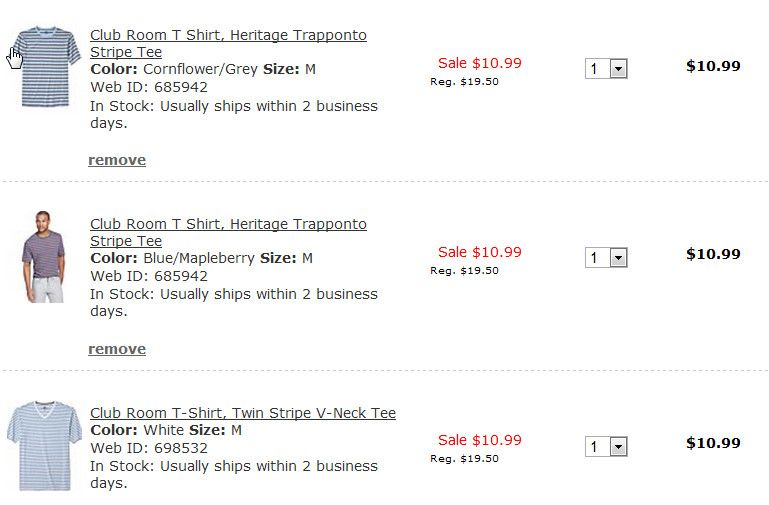The width and height of the screenshot is (769, 505).
Task: Change the quantity of the Twin Stripe V-Neck Tee
Action: pos(606,447)
